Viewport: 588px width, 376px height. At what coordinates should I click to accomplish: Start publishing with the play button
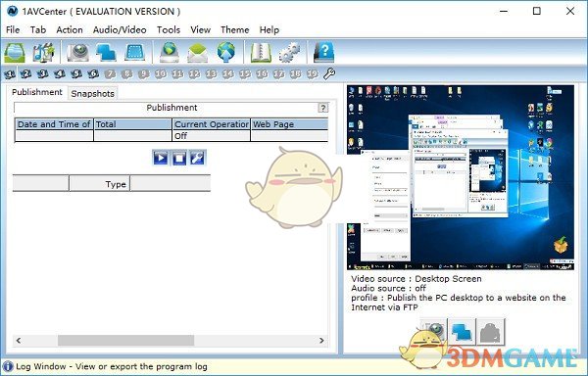(x=161, y=158)
